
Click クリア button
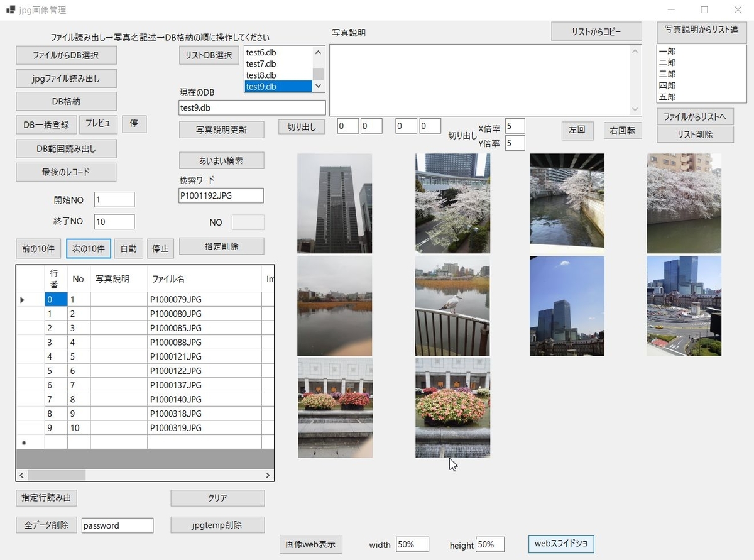pos(217,498)
